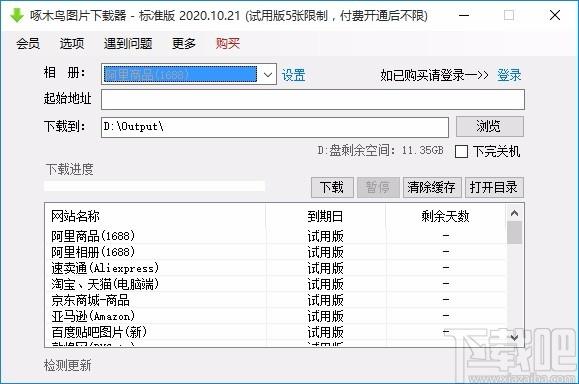Select the 阿里相册(1688) row
Screen dimensions: 579x384
point(275,252)
